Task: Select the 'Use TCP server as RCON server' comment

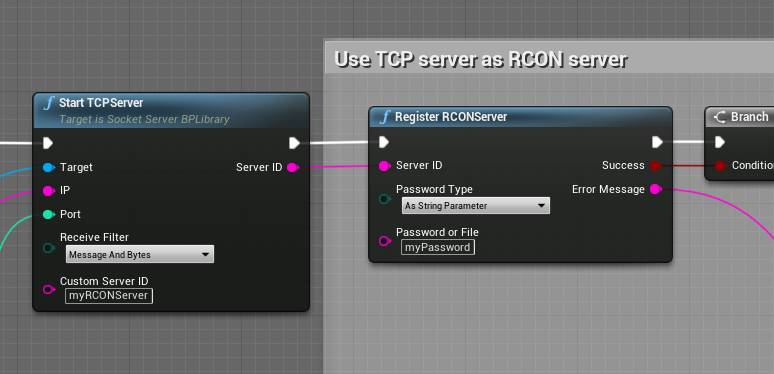Action: tap(480, 60)
